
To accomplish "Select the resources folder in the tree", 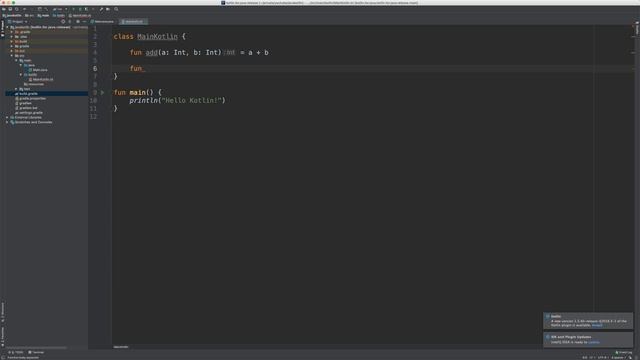I will coord(34,84).
